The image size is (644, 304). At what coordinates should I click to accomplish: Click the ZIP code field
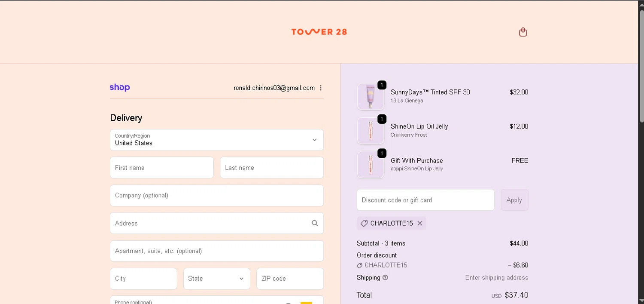tap(290, 279)
